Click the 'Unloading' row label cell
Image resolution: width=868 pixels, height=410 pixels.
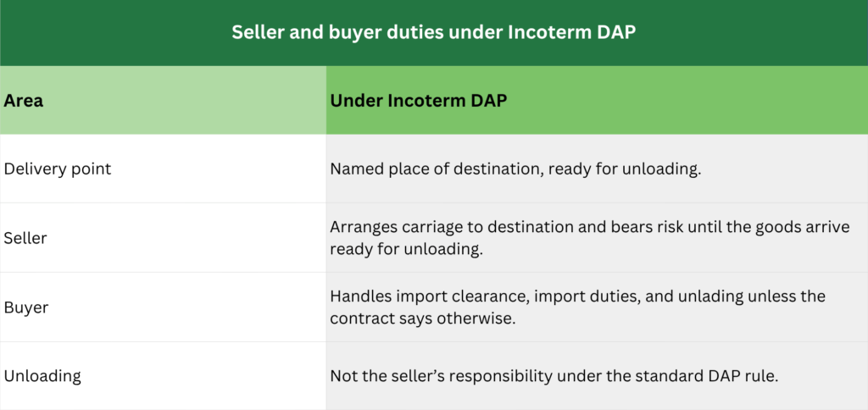pos(163,376)
